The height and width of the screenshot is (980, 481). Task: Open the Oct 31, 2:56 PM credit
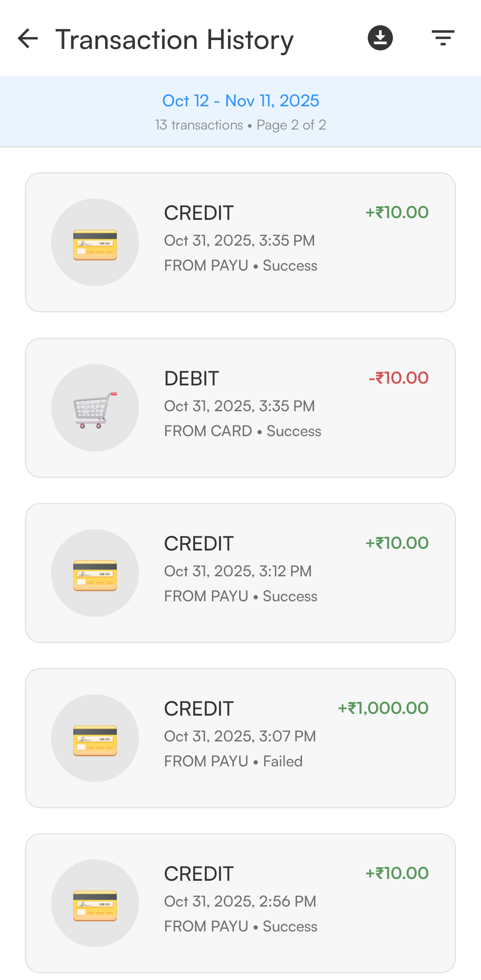click(x=240, y=902)
